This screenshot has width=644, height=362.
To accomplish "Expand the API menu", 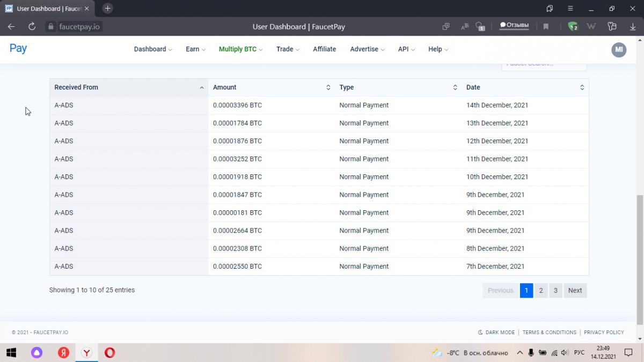I will click(x=406, y=49).
